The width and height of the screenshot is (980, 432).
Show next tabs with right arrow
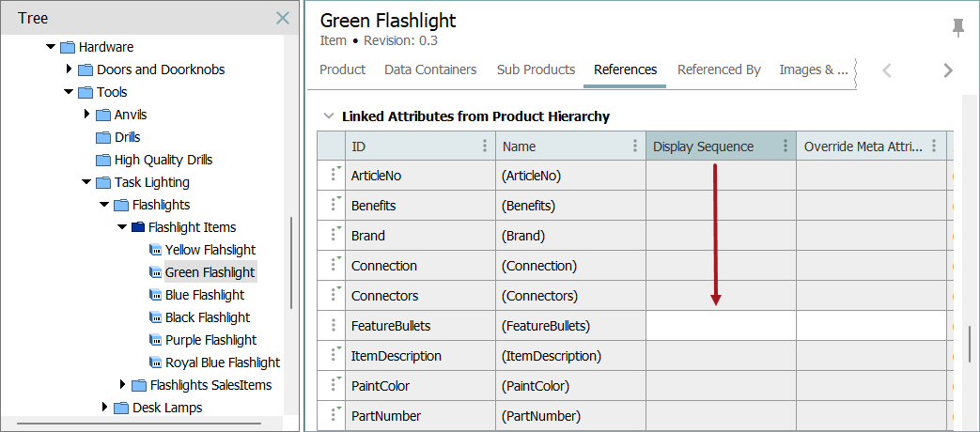pyautogui.click(x=948, y=70)
